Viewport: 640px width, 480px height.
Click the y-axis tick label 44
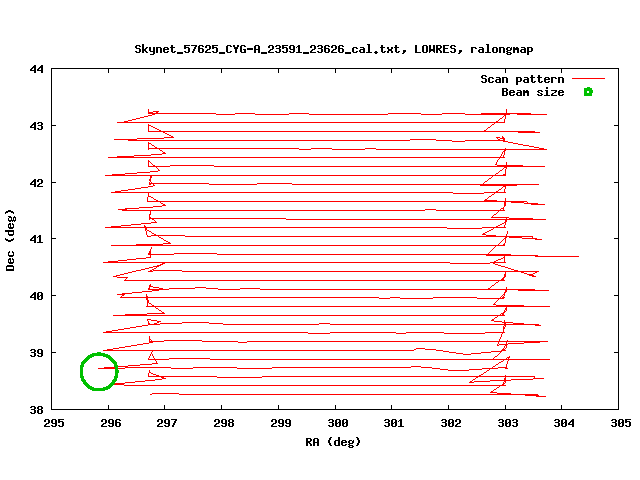[36, 69]
